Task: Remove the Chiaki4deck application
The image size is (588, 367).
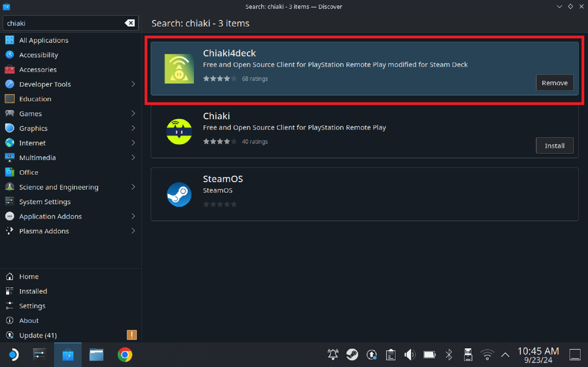Action: tap(555, 83)
